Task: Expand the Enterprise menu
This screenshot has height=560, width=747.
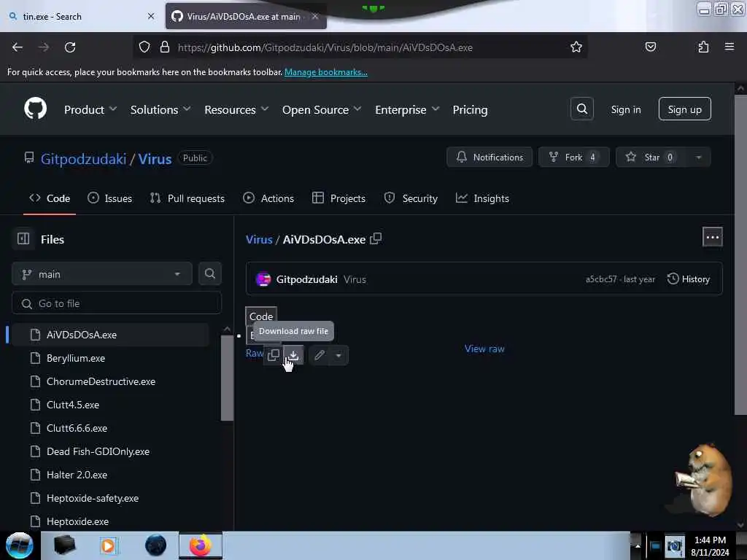Action: tap(407, 109)
